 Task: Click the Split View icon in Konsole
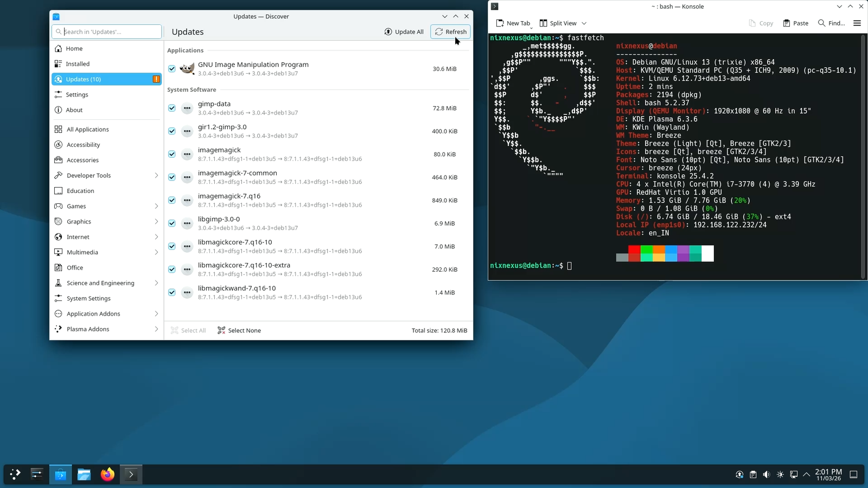point(544,23)
